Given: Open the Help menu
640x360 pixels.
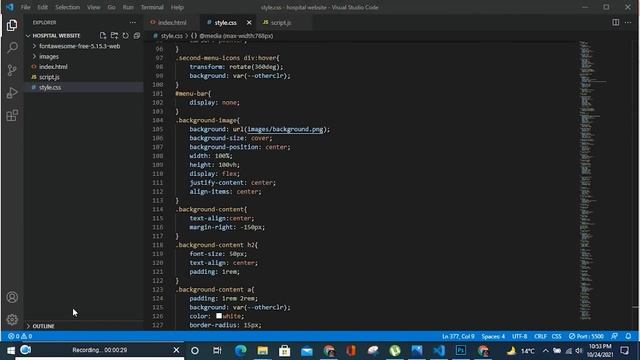Looking at the screenshot, I should click(177, 7).
